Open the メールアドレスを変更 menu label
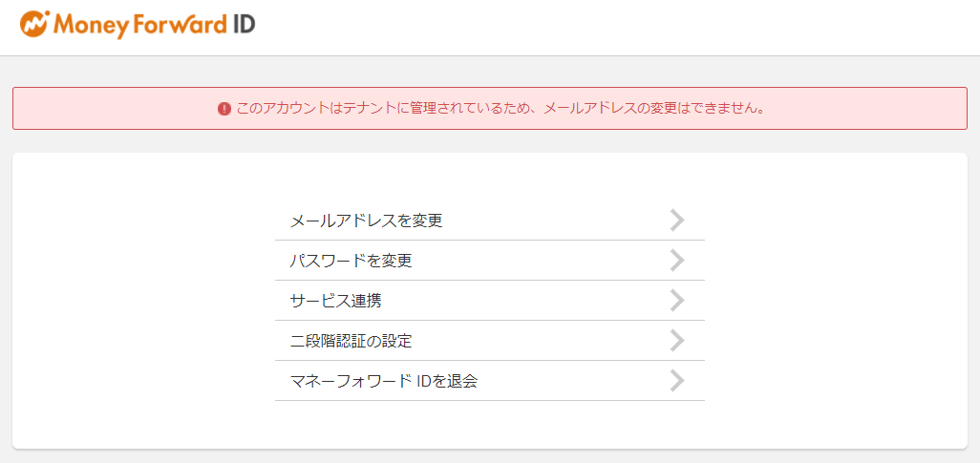This screenshot has height=463, width=980. pos(366,221)
